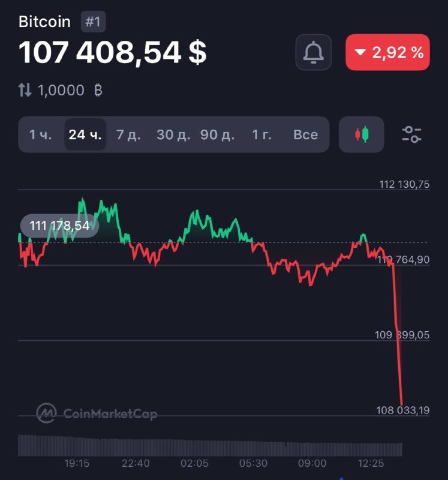This screenshot has width=448, height=480.
Task: Switch chart range to 7 д.
Action: [128, 134]
